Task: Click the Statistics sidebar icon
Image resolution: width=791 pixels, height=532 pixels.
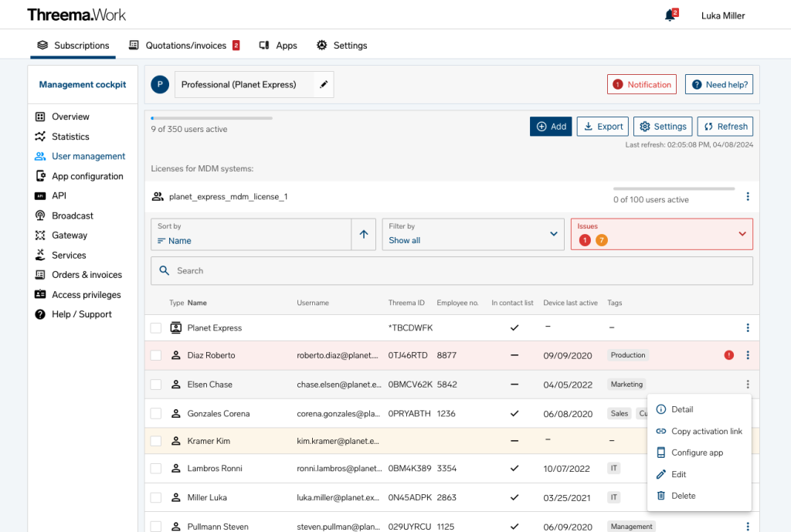Action: (x=42, y=136)
